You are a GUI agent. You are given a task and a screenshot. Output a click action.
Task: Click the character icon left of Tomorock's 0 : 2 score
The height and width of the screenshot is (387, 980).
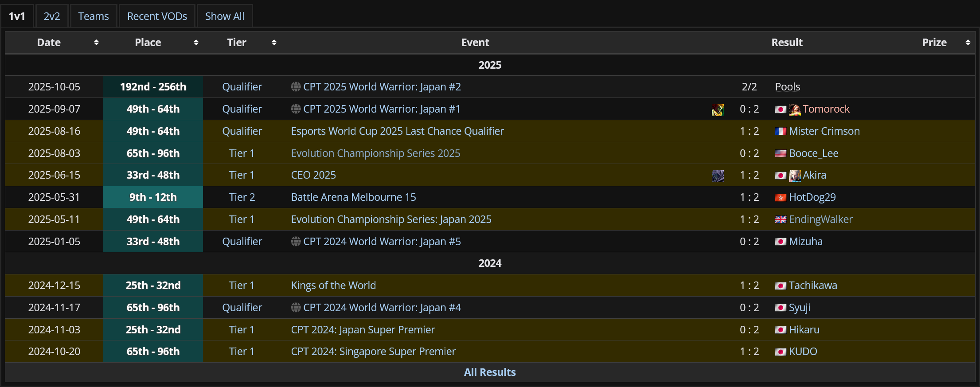coord(718,109)
